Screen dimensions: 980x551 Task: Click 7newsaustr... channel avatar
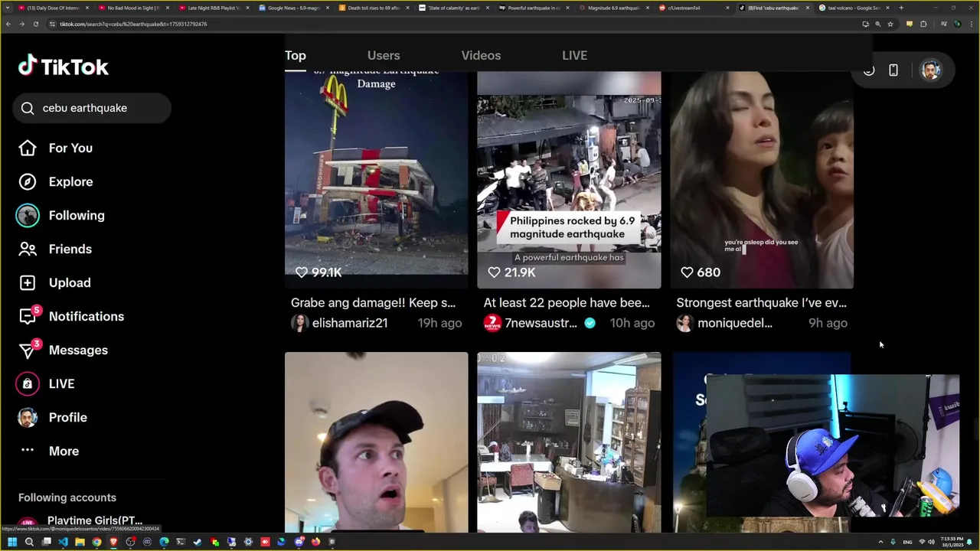(492, 323)
